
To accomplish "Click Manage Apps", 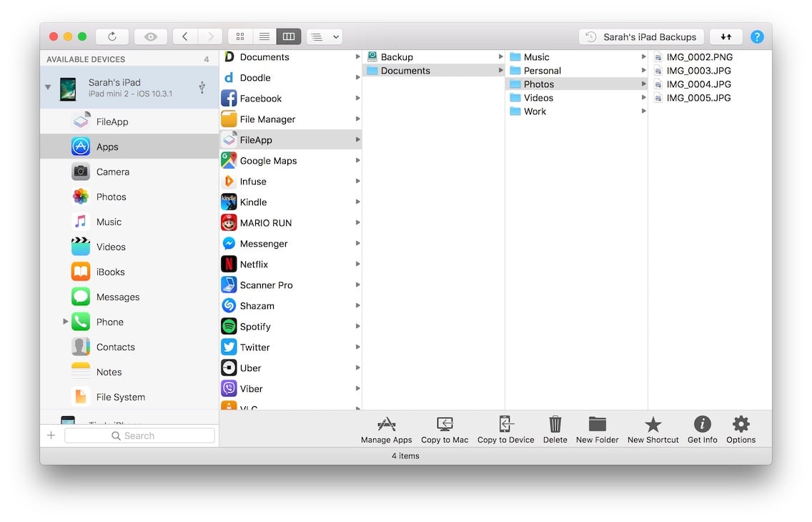I will [x=386, y=430].
